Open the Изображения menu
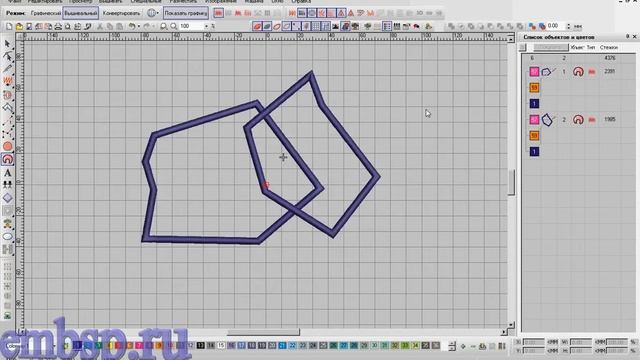Viewport: 640px width, 360px height. 220,2
